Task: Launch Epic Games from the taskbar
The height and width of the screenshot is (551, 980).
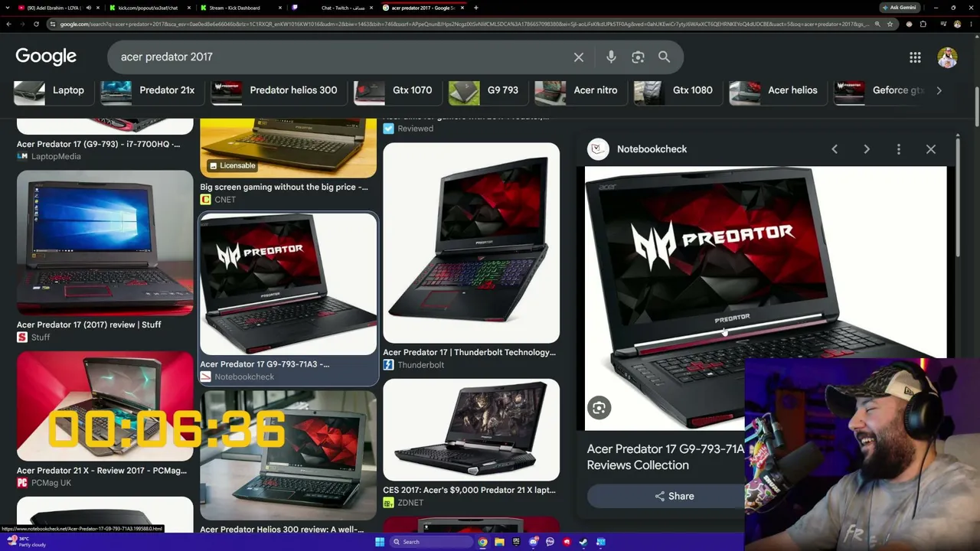Action: [516, 542]
